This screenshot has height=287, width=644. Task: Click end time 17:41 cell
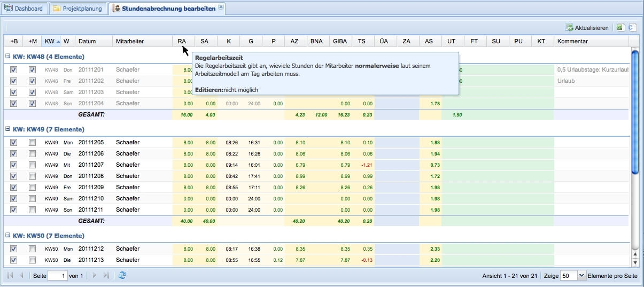coord(254,176)
